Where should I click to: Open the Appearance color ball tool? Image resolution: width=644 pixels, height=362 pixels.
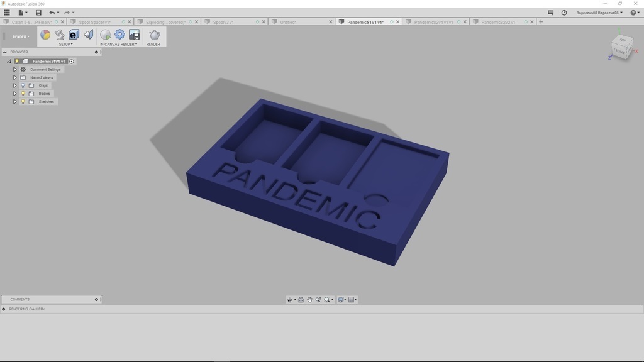tap(45, 35)
